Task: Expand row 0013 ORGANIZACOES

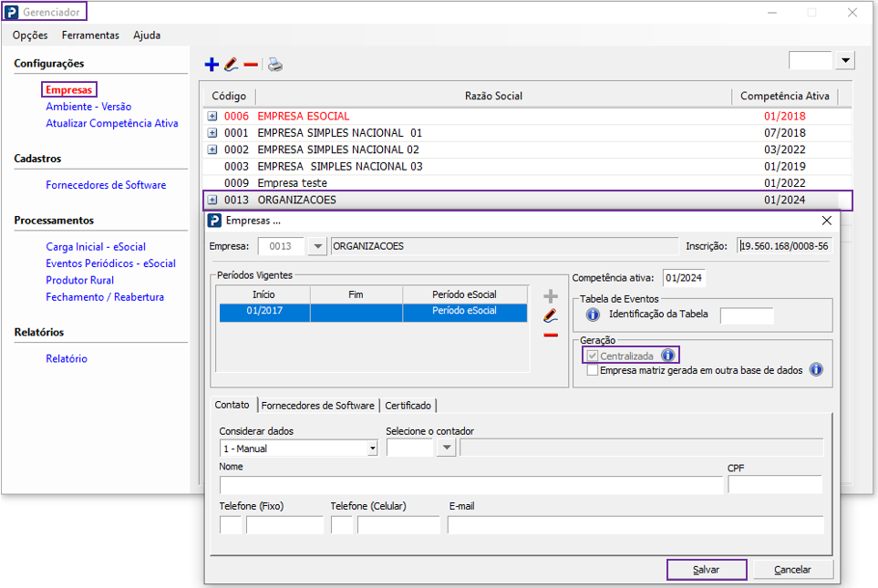Action: (212, 200)
